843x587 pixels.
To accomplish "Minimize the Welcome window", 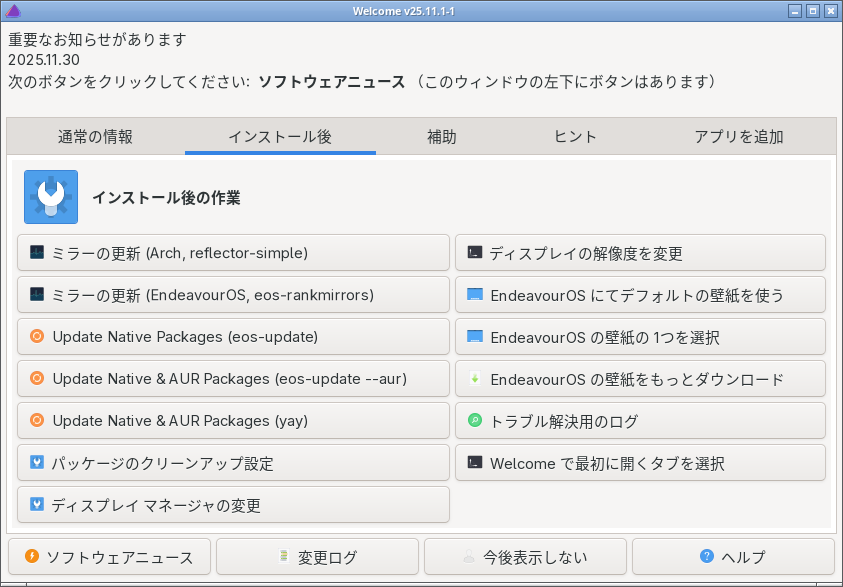I will point(795,11).
